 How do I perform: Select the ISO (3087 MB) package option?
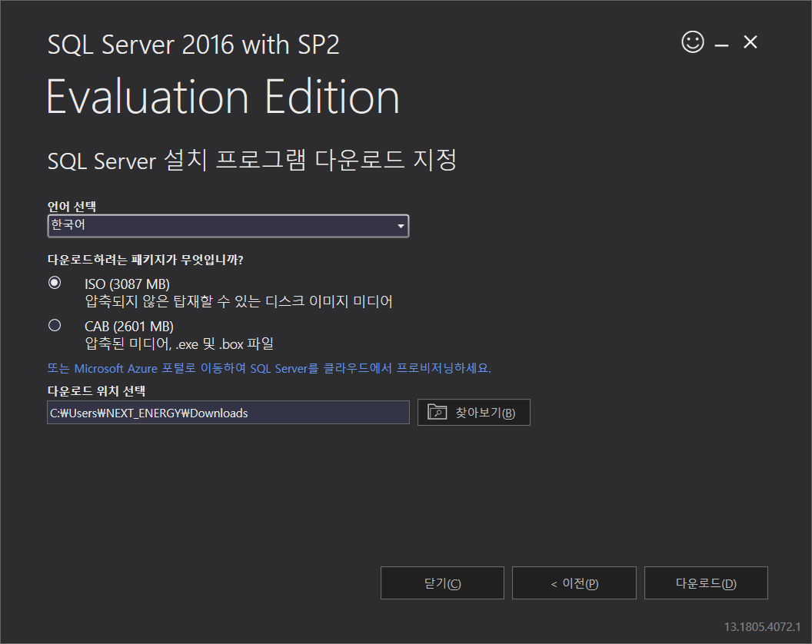tap(55, 283)
